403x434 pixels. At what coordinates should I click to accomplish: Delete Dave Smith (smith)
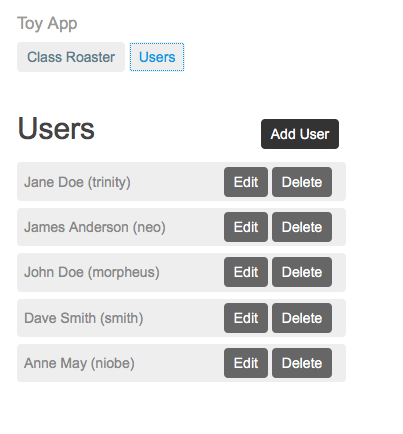click(302, 318)
